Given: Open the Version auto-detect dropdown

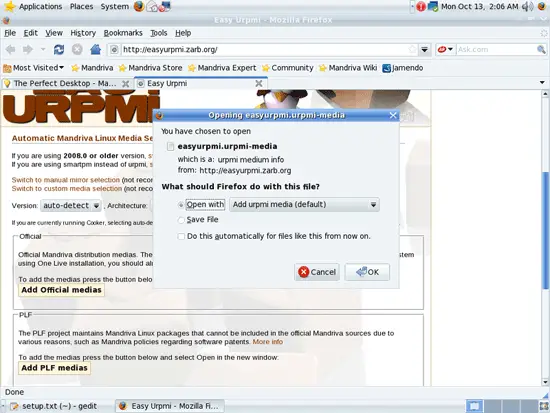Looking at the screenshot, I should pyautogui.click(x=71, y=206).
